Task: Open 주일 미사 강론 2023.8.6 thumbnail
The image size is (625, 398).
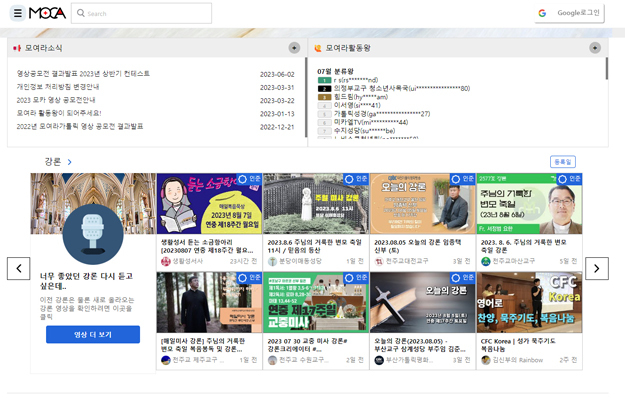Action: 316,204
